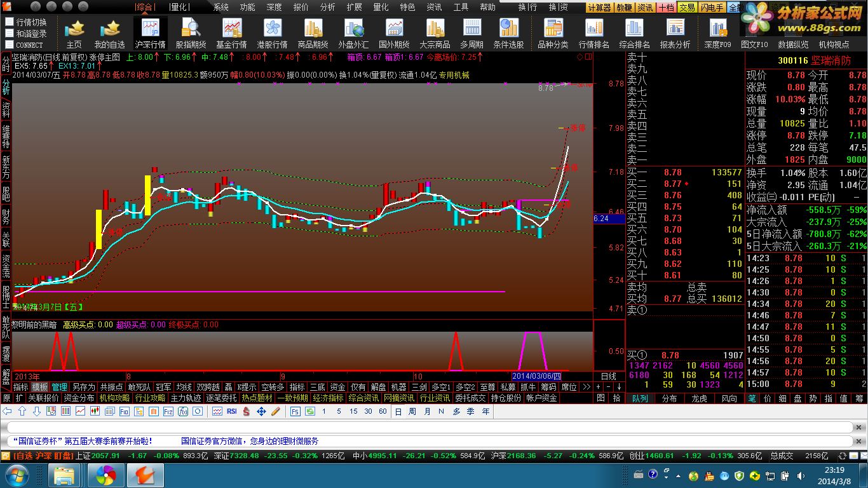Open 品种分类 category icon
This screenshot has height=488, width=868.
[x=553, y=34]
